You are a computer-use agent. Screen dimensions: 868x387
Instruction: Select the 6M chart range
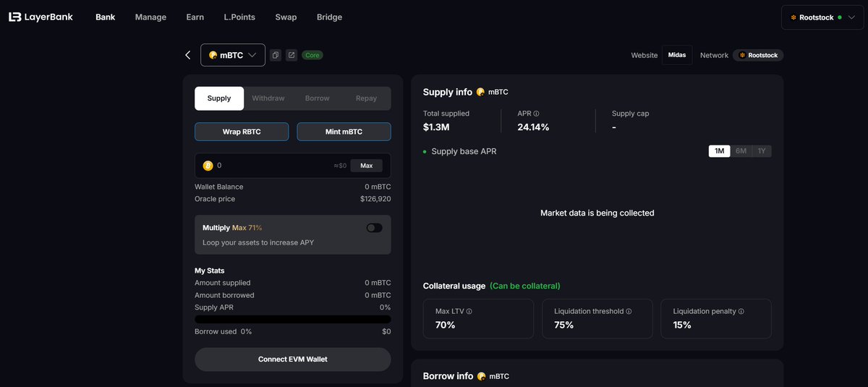(x=741, y=151)
